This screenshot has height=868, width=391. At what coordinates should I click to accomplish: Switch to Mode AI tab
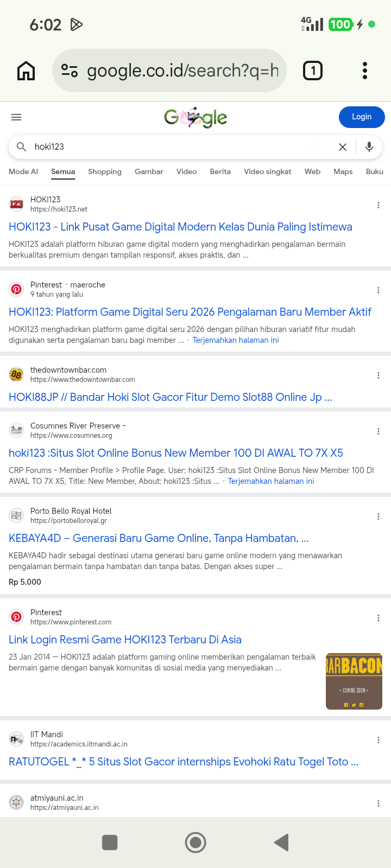(23, 171)
